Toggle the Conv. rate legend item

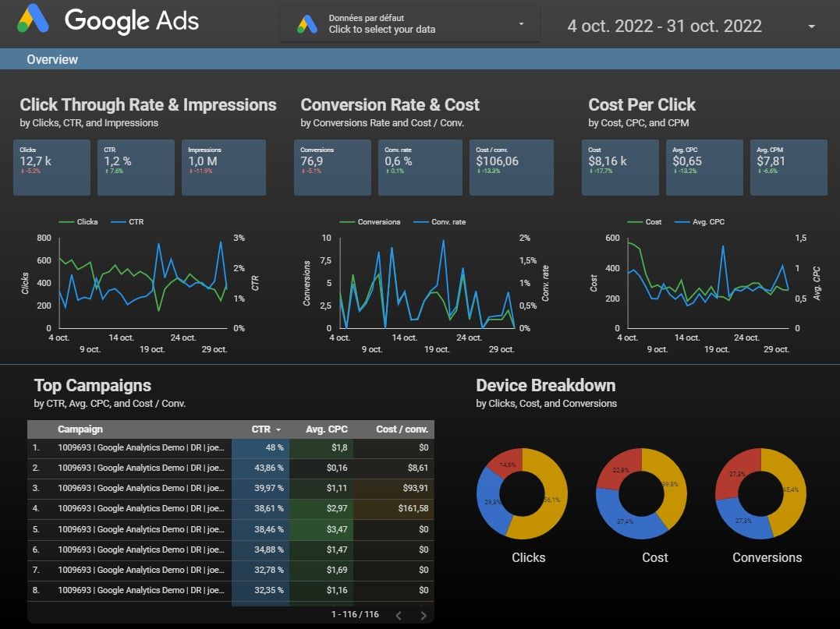tap(440, 221)
